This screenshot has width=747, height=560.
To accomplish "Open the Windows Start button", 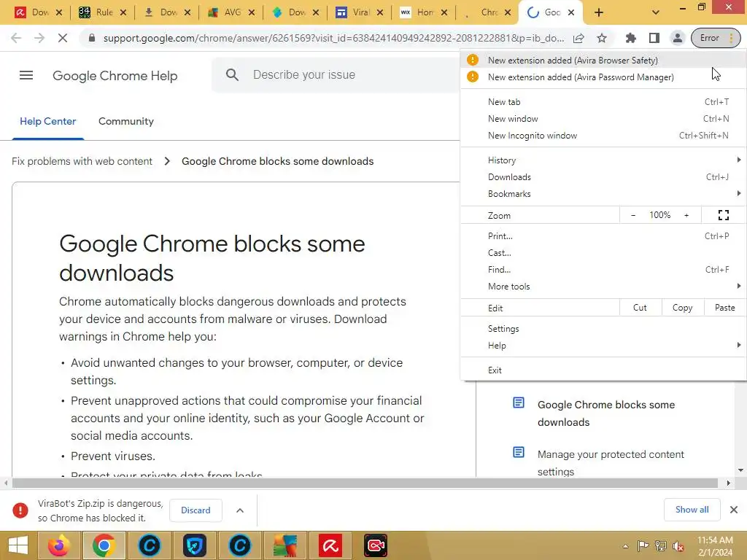I will point(18,545).
